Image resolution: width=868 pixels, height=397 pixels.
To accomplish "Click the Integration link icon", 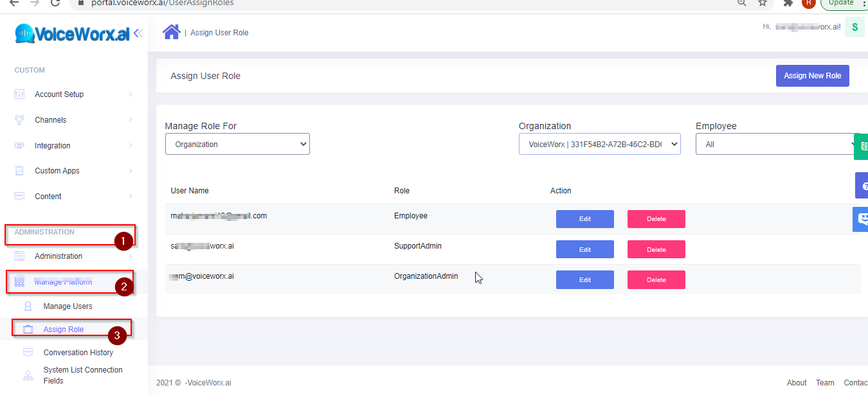I will click(19, 146).
